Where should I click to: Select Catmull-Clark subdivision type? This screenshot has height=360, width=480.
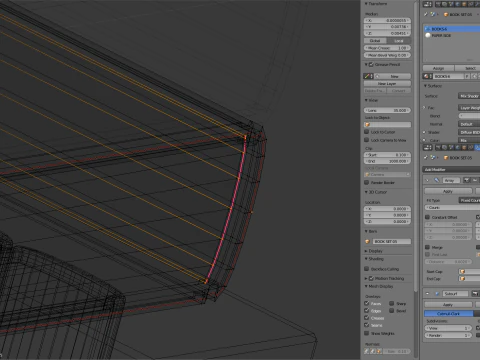[448, 314]
